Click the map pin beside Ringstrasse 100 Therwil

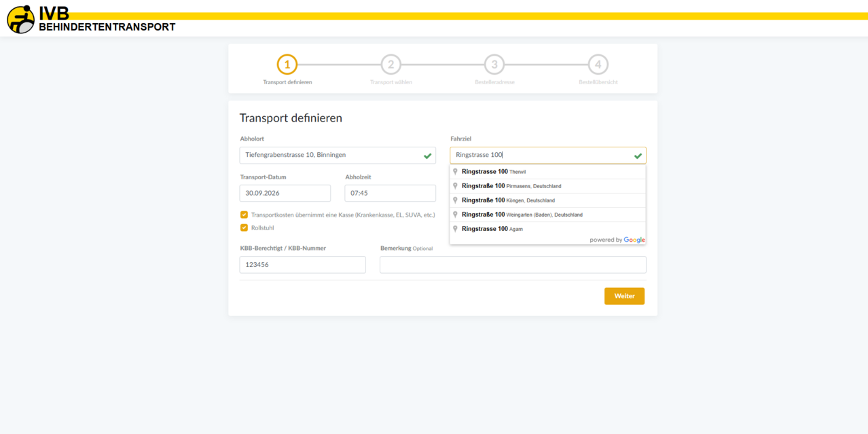point(455,172)
